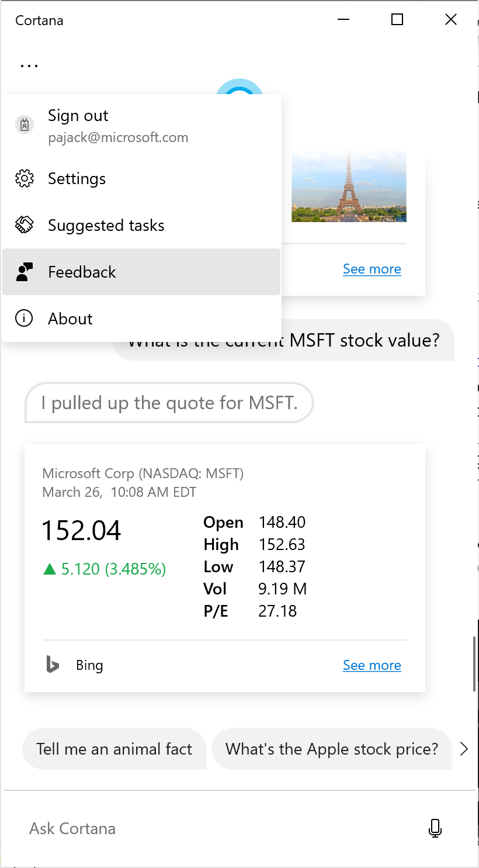479x868 pixels.
Task: Click the microphone icon to speak
Action: click(x=435, y=828)
